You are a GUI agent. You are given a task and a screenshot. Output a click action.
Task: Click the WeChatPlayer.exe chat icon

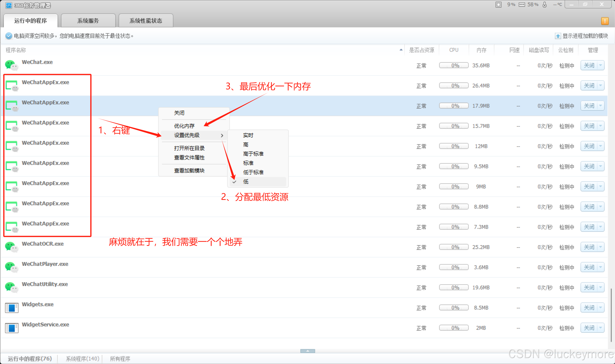pyautogui.click(x=11, y=267)
